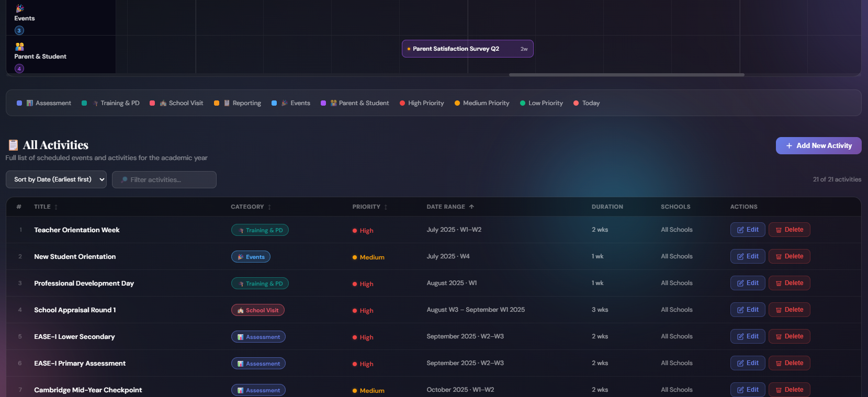Click Training & PD tag on Professional Development Day row
Screen dimensions: 868x397
pos(260,283)
